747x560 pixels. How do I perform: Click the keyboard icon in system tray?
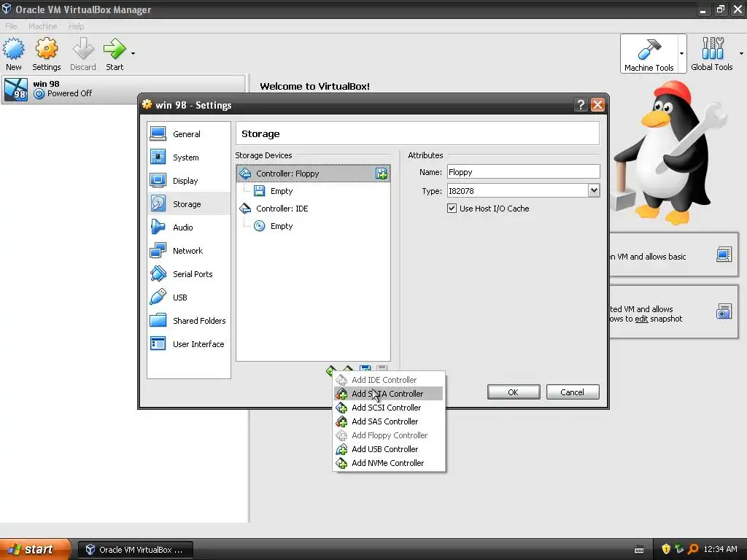(639, 550)
